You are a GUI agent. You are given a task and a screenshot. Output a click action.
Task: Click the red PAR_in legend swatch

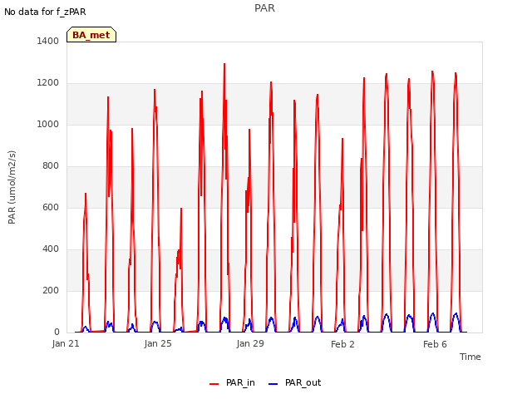click(x=214, y=384)
